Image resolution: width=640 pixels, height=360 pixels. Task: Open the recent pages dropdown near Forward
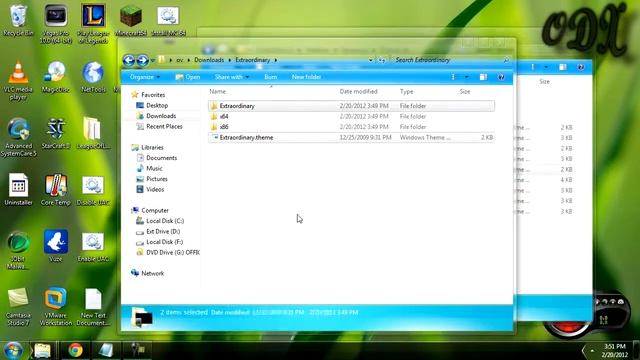[x=153, y=60]
